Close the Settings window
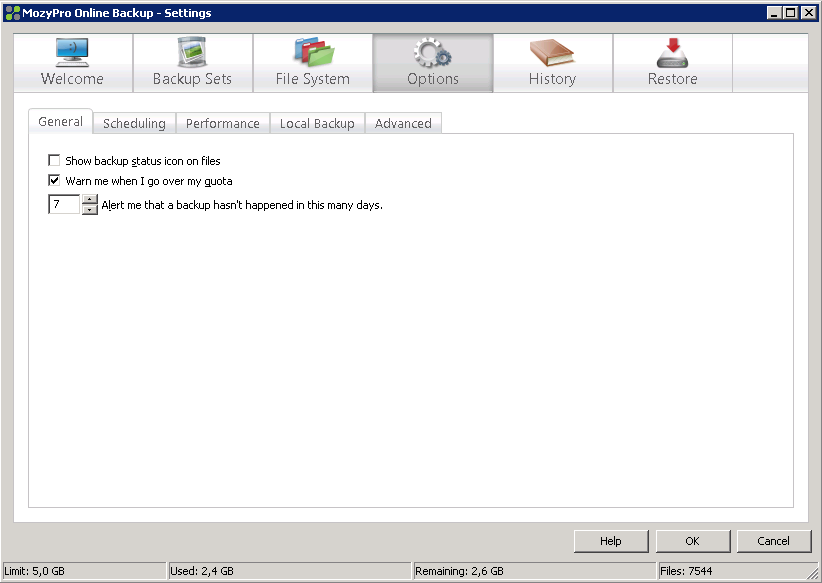Screen dimensions: 822x583 click(809, 13)
